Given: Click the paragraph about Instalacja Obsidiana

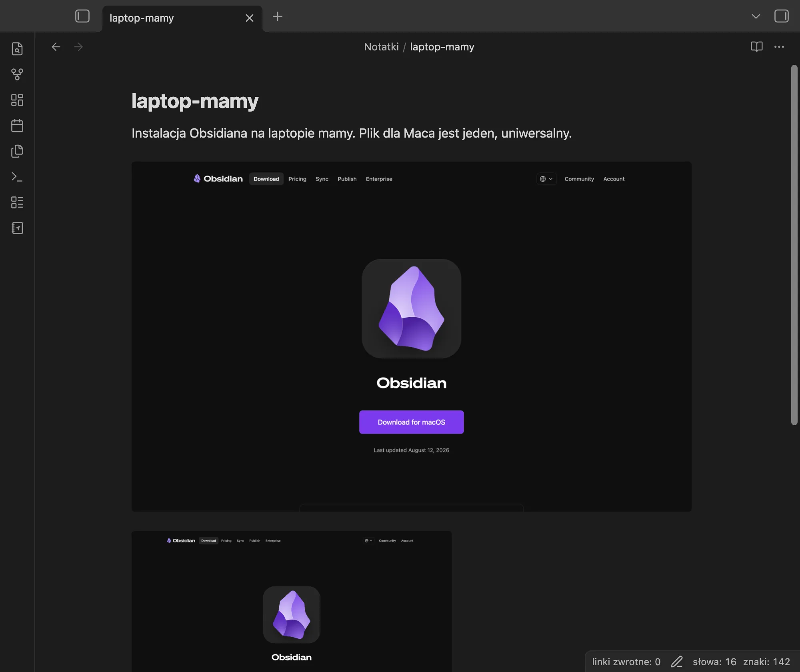Looking at the screenshot, I should [352, 133].
